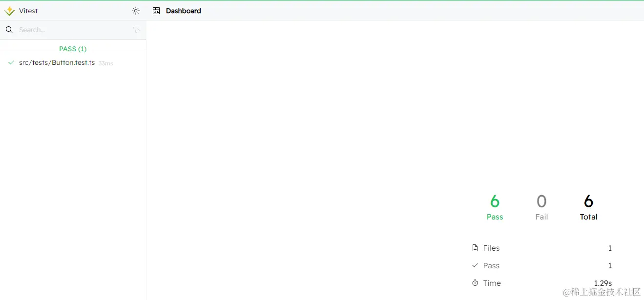Click the Vitest title text
The width and height of the screenshot is (644, 300).
click(28, 11)
